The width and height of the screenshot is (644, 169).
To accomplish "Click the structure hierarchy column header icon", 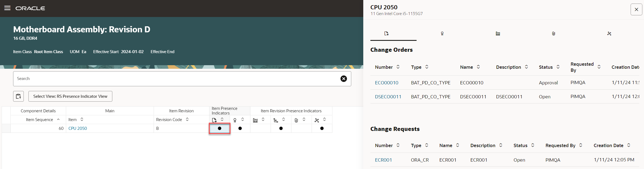I will click(x=276, y=120).
